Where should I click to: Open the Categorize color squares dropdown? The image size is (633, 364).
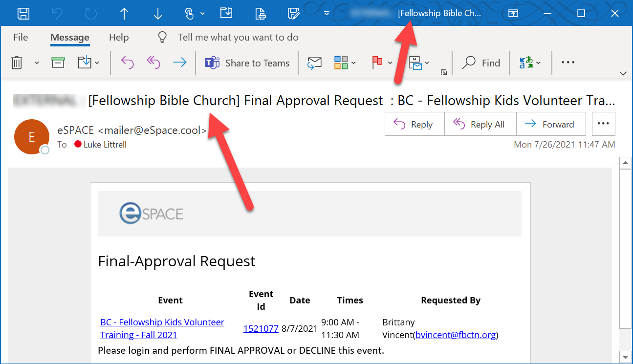(345, 63)
